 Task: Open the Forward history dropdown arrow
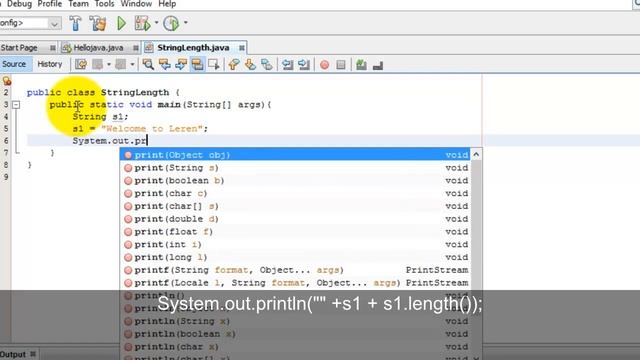[x=132, y=64]
